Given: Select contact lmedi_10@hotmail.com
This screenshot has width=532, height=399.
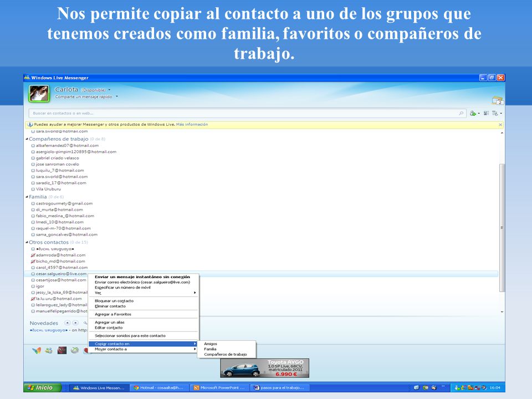Looking at the screenshot, I should tap(60, 222).
